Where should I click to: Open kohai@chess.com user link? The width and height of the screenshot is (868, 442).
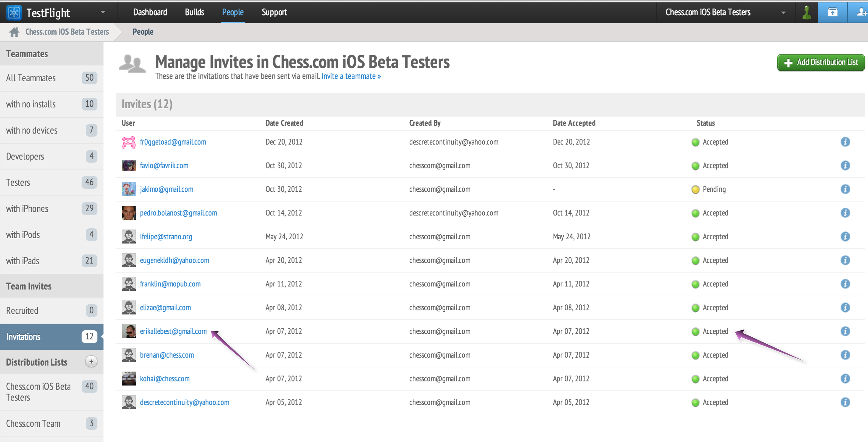click(x=164, y=379)
